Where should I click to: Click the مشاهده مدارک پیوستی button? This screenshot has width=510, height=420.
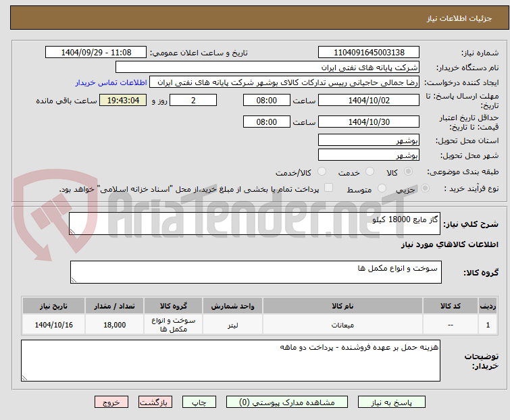(287, 402)
